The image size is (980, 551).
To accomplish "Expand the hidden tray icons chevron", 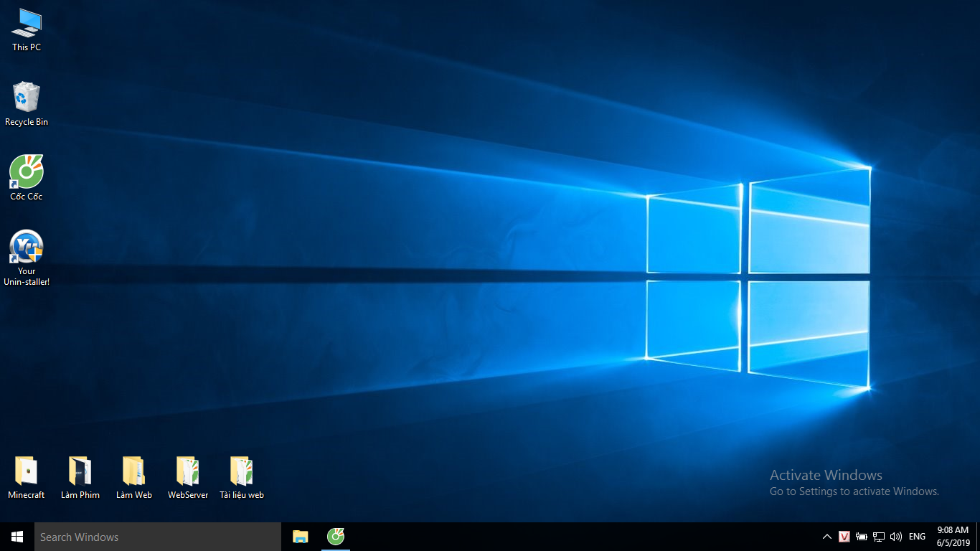I will click(x=827, y=537).
